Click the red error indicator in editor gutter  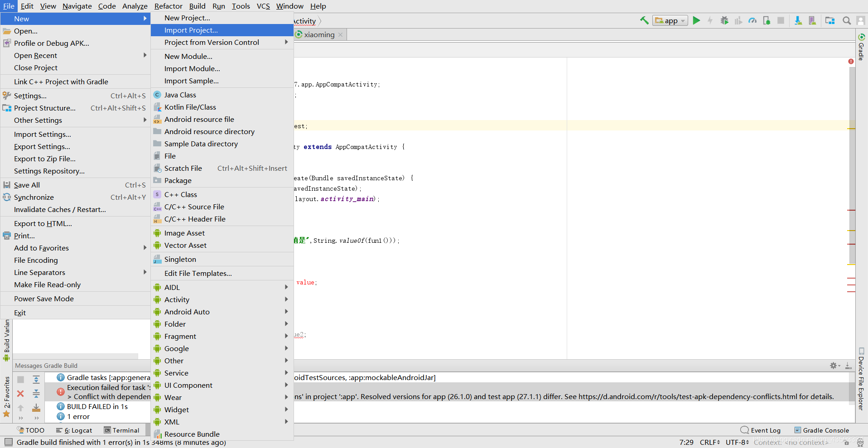point(851,61)
